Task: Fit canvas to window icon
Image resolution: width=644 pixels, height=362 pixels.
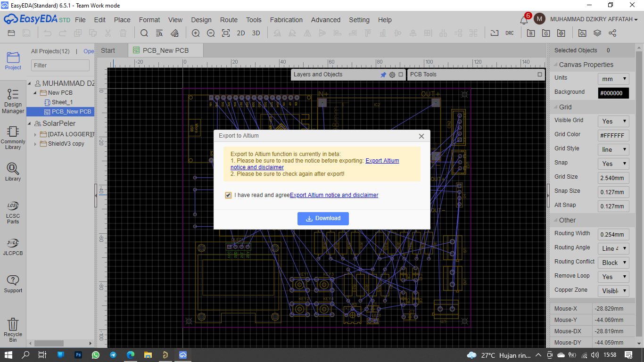Action: pos(226,33)
